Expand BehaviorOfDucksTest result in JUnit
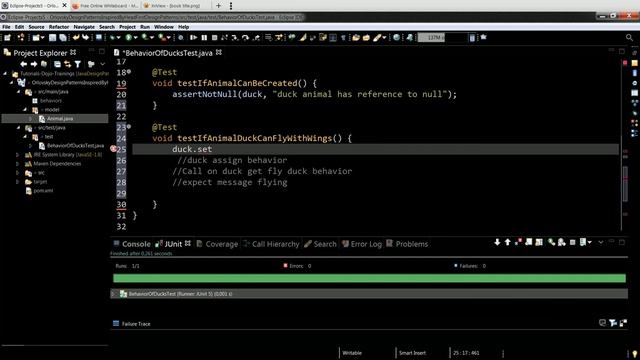The height and width of the screenshot is (360, 640). tap(113, 294)
